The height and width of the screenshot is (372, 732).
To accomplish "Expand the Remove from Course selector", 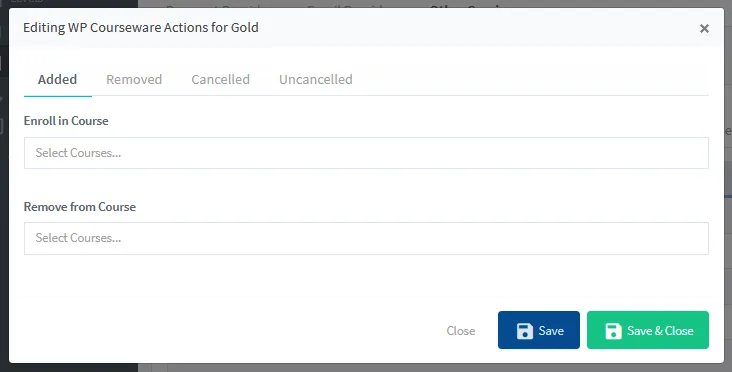I will [366, 239].
